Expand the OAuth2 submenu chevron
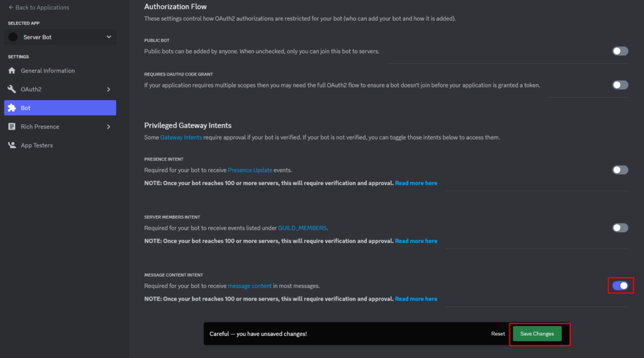This screenshot has height=358, width=644. click(x=109, y=89)
